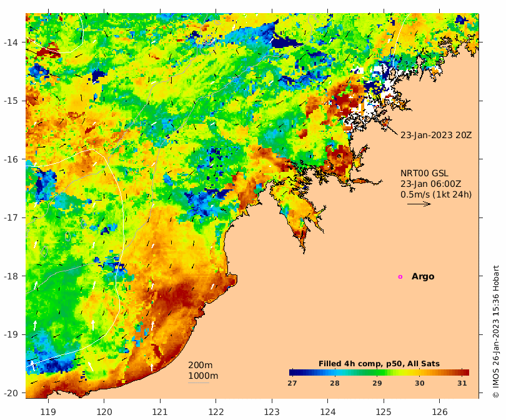Click latitude axis label '-18'
The width and height of the screenshot is (506, 420).
[11, 276]
